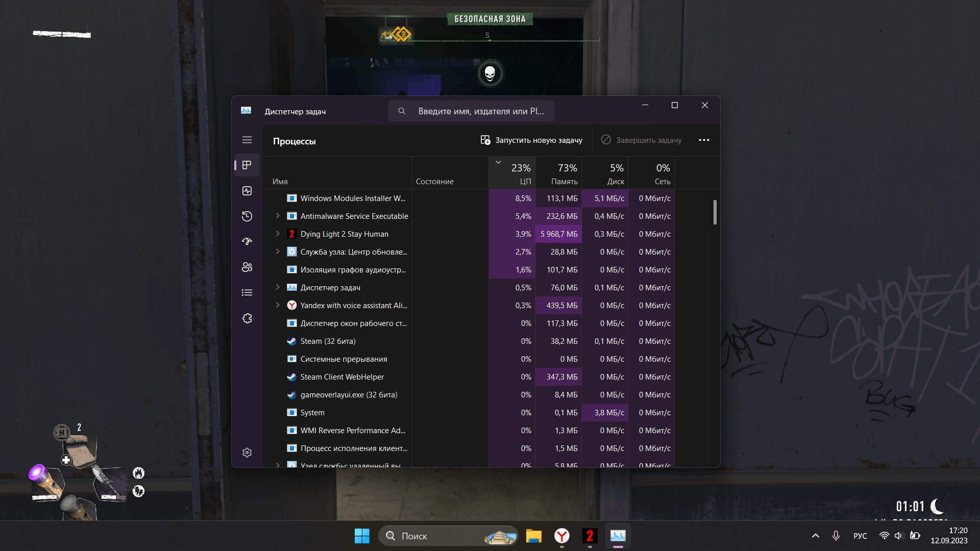Open the clock and date 17:20 panel
Image resolution: width=980 pixels, height=551 pixels.
(949, 536)
